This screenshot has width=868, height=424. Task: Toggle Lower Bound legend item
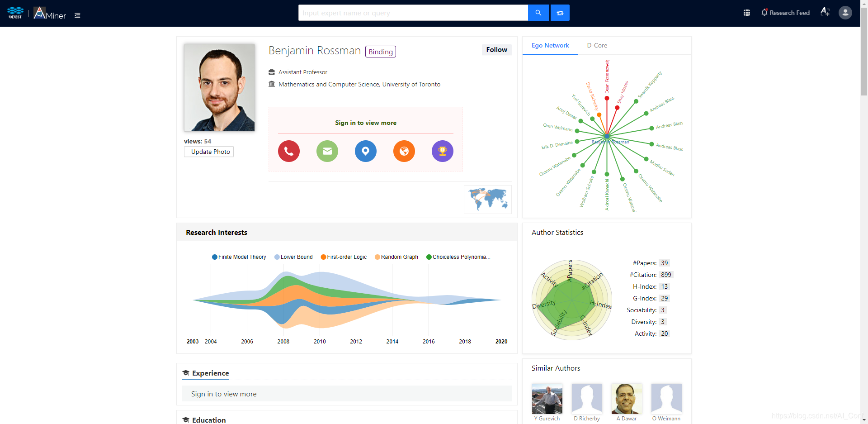point(293,257)
